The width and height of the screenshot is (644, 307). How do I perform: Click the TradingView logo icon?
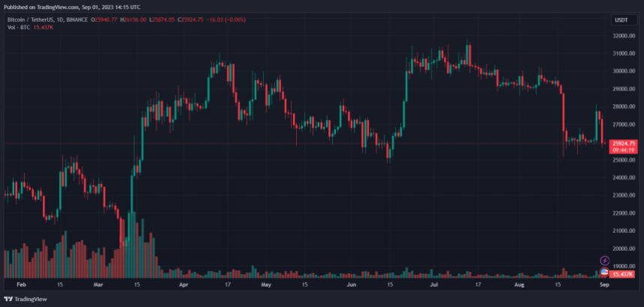[8, 298]
